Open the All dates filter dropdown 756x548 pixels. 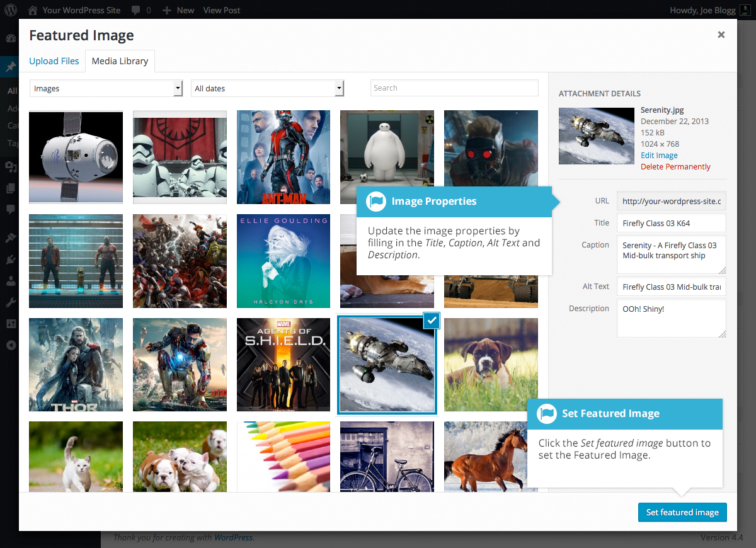click(x=268, y=88)
